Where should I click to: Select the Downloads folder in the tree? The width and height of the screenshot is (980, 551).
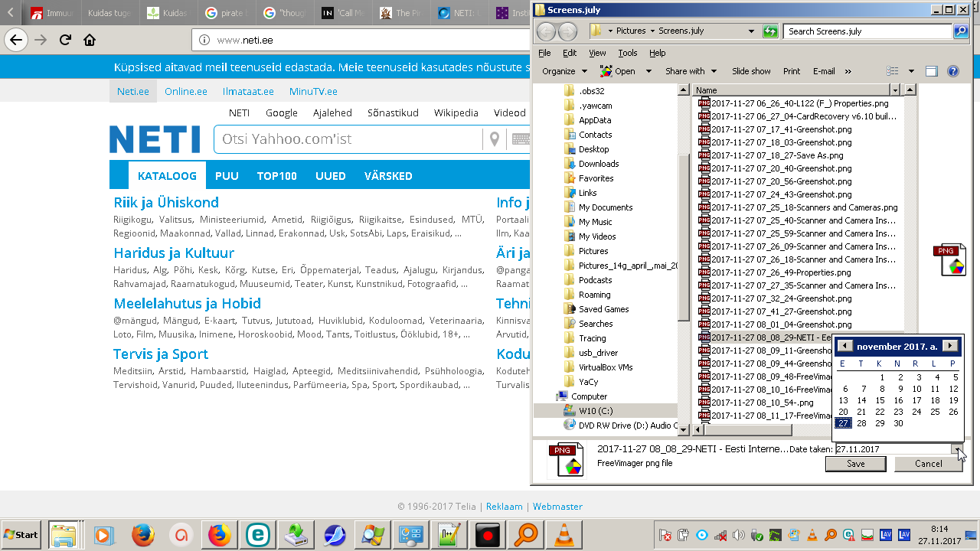coord(599,164)
